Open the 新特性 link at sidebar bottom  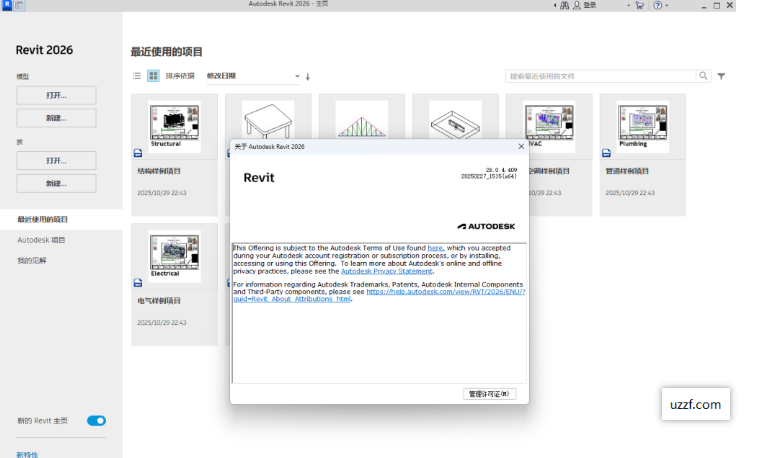27,454
